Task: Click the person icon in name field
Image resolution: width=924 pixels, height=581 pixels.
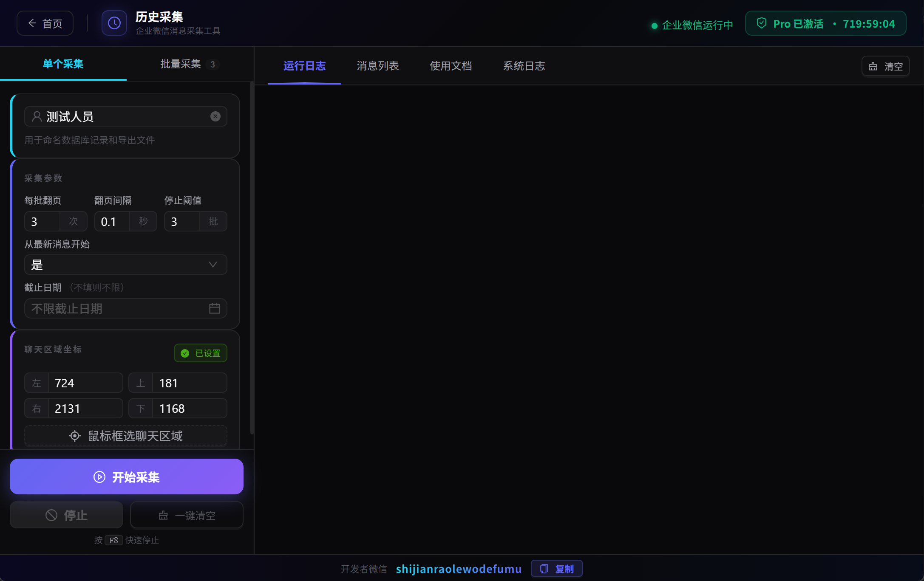Action: tap(37, 116)
